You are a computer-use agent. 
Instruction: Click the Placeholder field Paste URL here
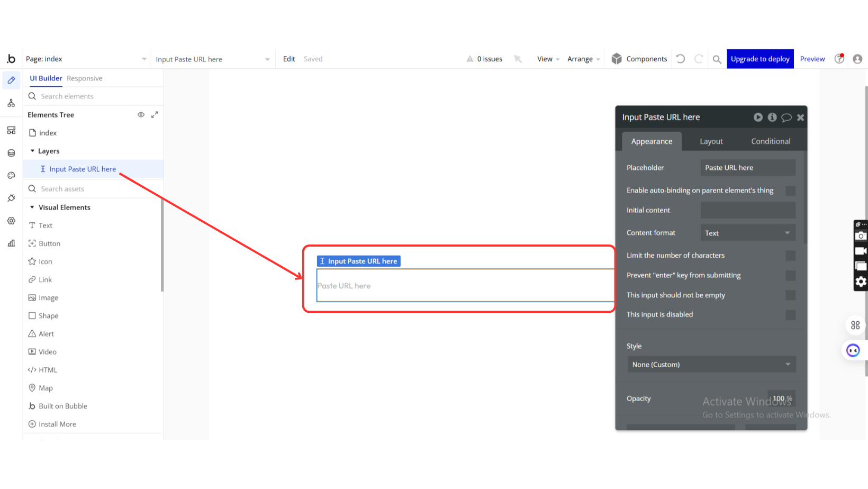[x=748, y=168]
